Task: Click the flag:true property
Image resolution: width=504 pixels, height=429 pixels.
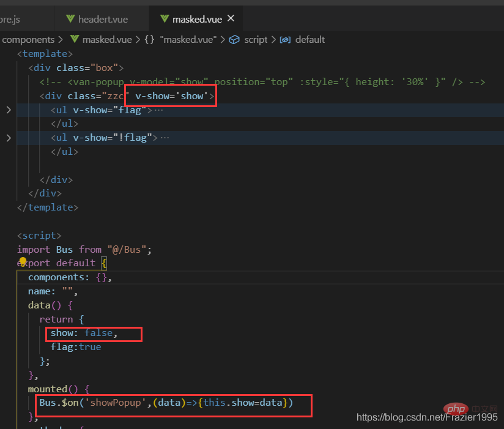Action: click(x=76, y=347)
